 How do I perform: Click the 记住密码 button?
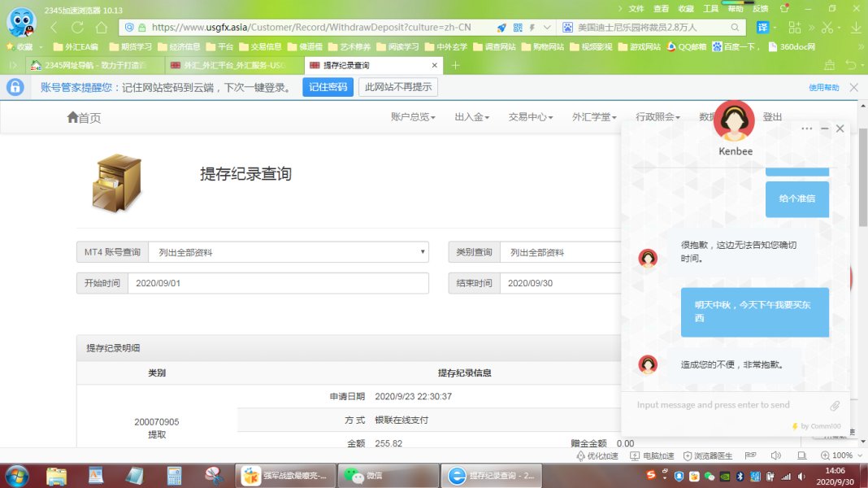point(328,87)
